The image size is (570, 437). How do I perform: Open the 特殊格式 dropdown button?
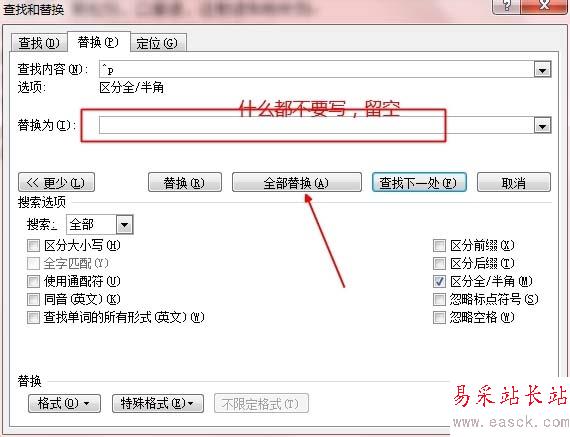click(x=158, y=403)
